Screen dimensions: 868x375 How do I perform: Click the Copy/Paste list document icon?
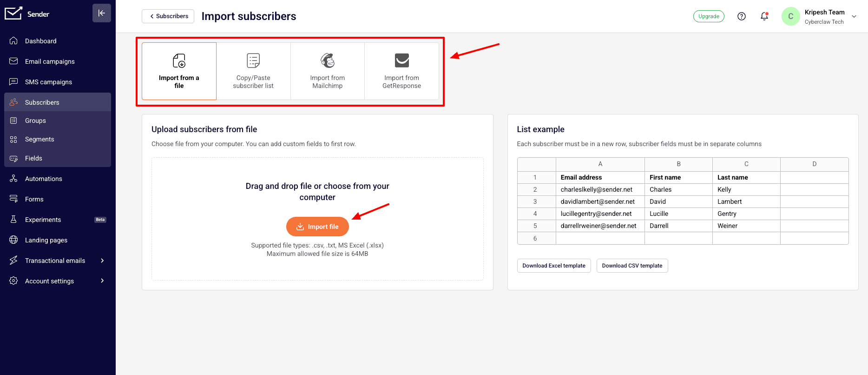[253, 60]
